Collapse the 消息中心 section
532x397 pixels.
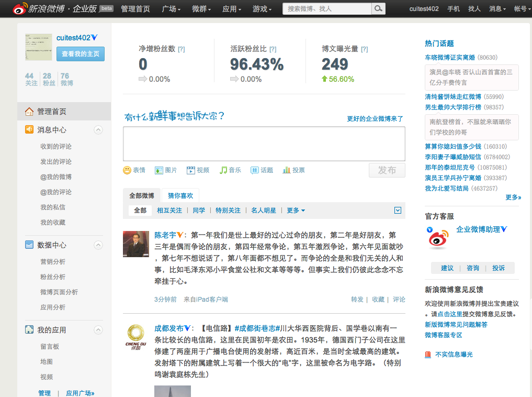(98, 130)
